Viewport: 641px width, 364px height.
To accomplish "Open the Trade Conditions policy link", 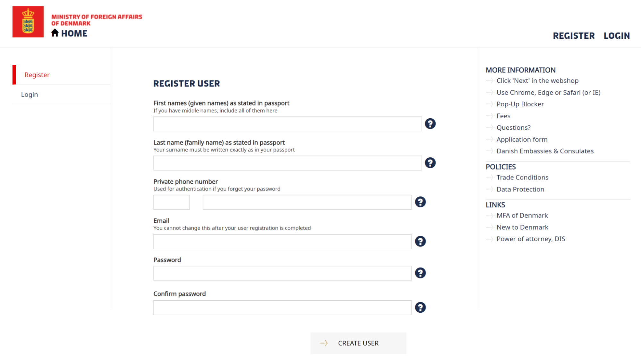I will tap(522, 177).
